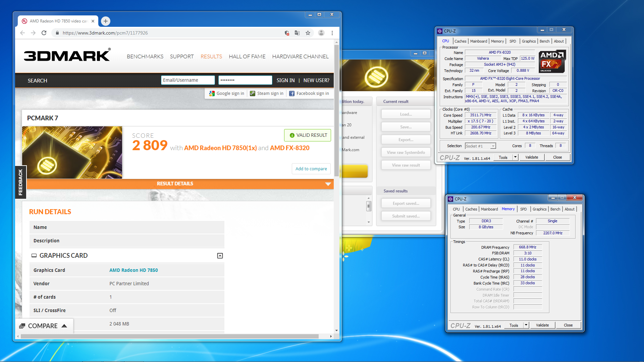644x362 pixels.
Task: Focus the Email/Username field
Action: [188, 80]
